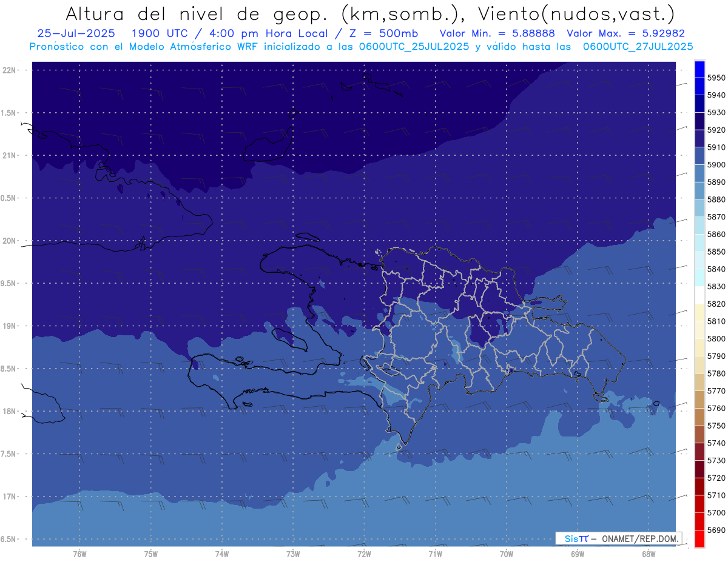The width and height of the screenshot is (728, 562).
Task: Click the '22N' latitude label
Action: 10,70
